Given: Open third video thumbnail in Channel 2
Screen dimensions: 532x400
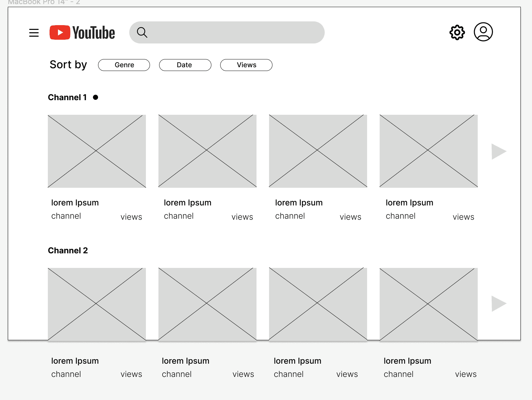Looking at the screenshot, I should pos(318,304).
